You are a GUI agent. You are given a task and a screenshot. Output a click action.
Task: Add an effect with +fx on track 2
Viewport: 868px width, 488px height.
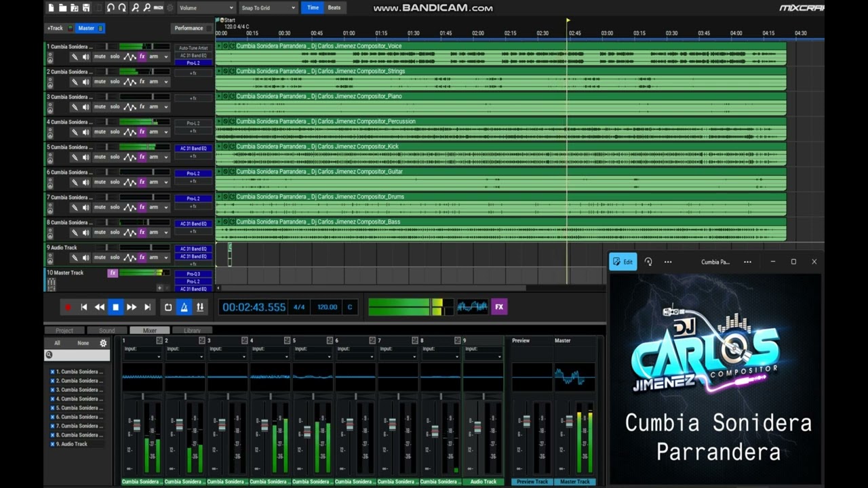(193, 73)
